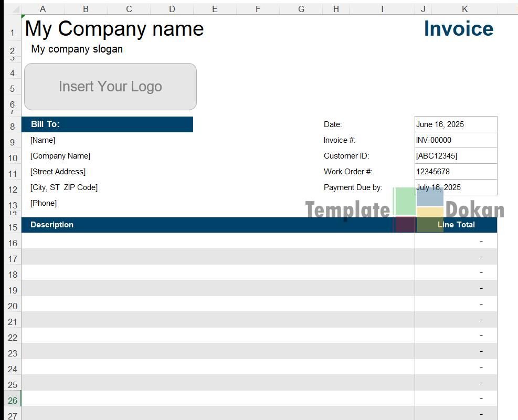Select column F header
Viewport: 518px width, 420px height.
258,9
